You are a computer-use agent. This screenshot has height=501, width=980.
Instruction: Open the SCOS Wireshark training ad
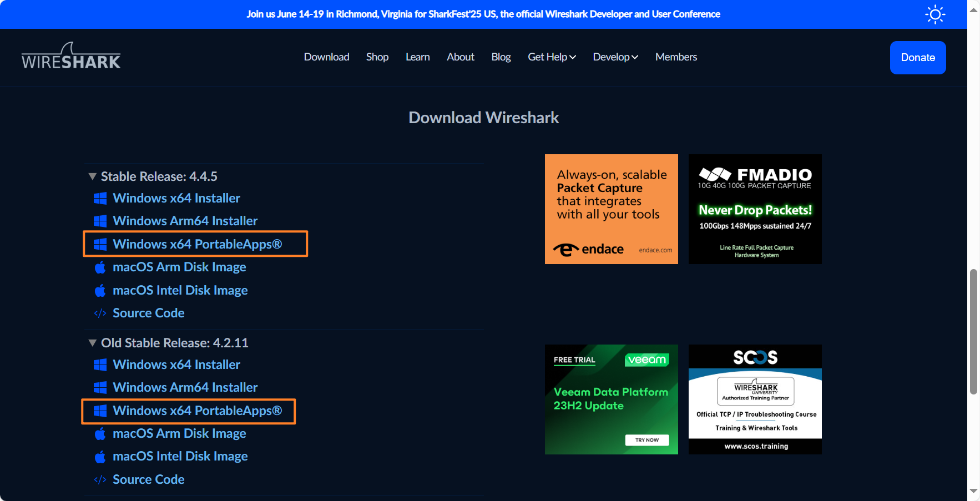point(755,399)
